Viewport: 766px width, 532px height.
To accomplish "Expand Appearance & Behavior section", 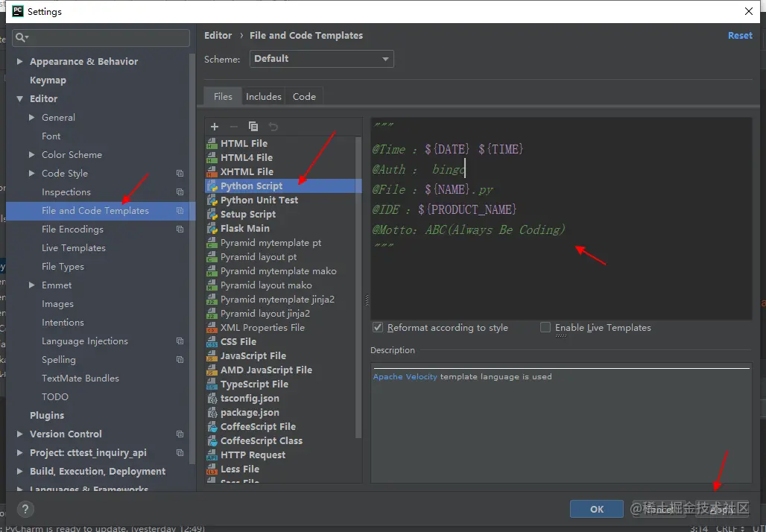I will [19, 62].
